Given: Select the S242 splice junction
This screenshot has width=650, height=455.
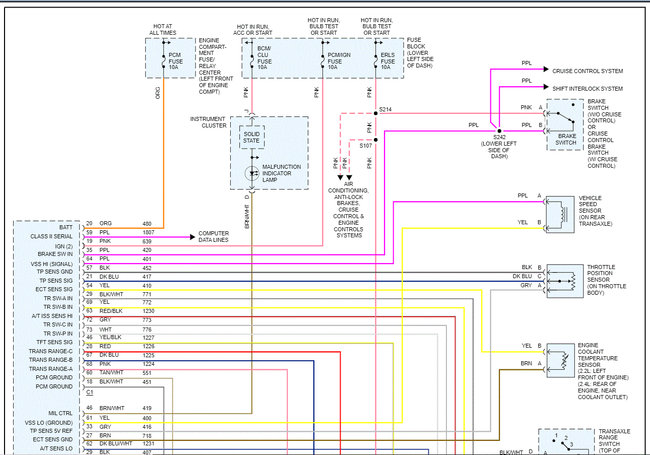Looking at the screenshot, I should point(499,131).
